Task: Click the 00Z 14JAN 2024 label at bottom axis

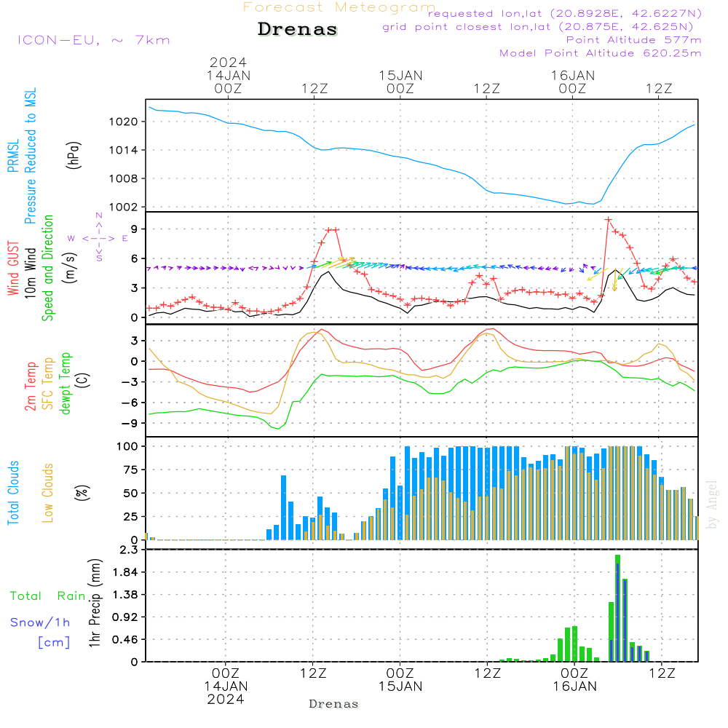Action: 226,687
